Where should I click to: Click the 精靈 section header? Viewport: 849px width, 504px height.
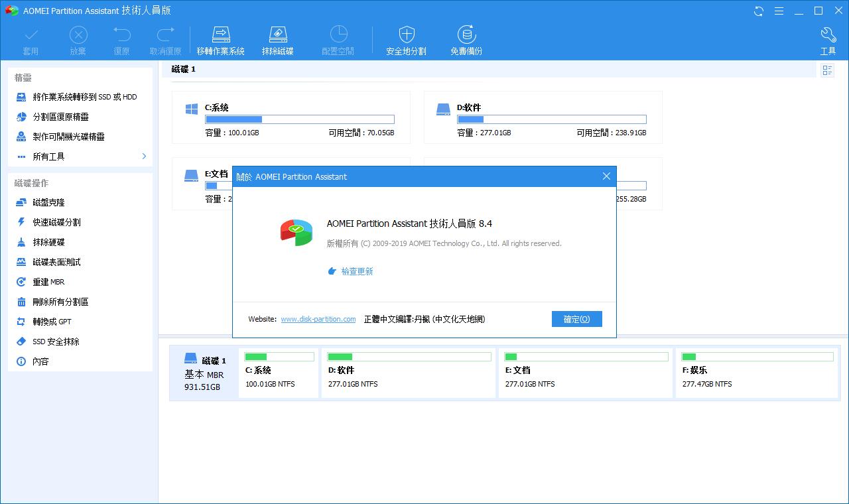pos(23,78)
